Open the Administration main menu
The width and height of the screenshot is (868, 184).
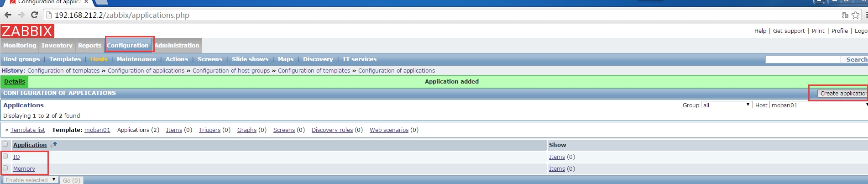177,45
